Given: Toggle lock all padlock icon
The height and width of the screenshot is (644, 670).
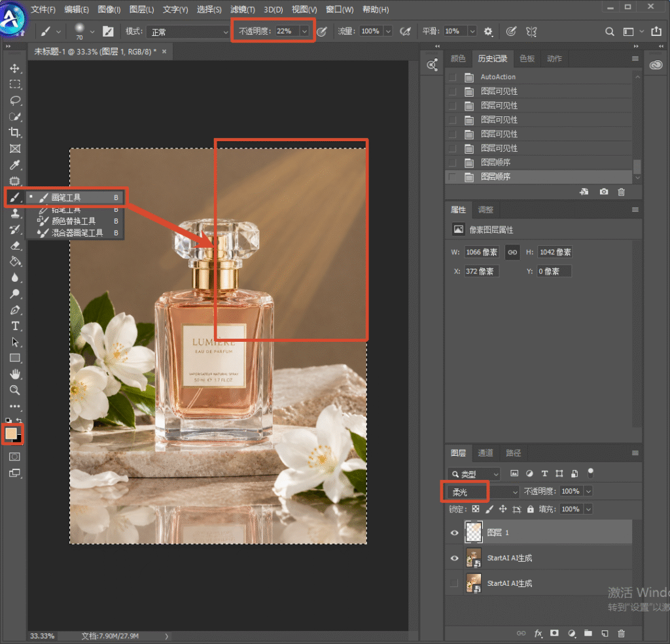Looking at the screenshot, I should coord(530,509).
